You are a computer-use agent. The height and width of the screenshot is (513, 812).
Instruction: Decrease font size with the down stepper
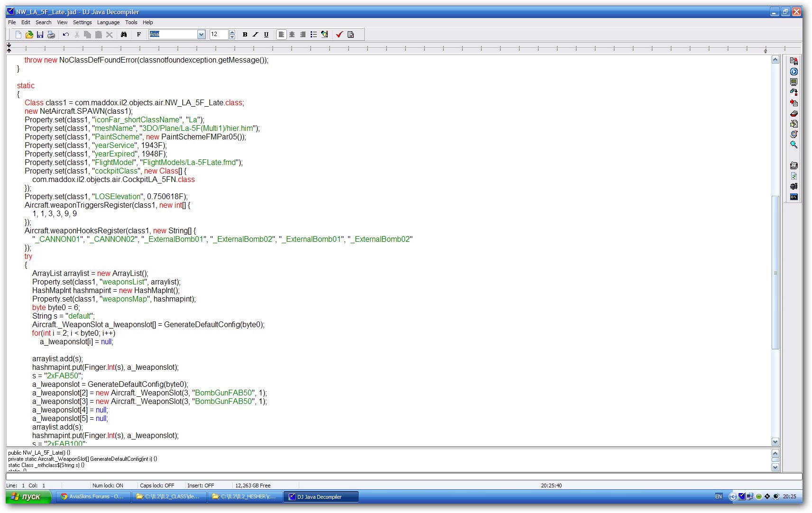(232, 37)
